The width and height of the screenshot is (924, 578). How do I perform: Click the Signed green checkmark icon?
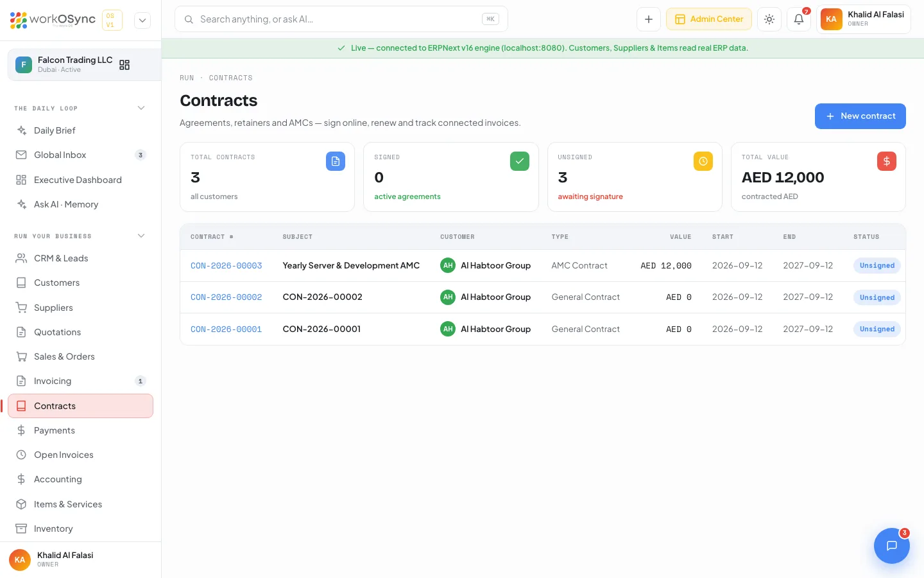(520, 161)
